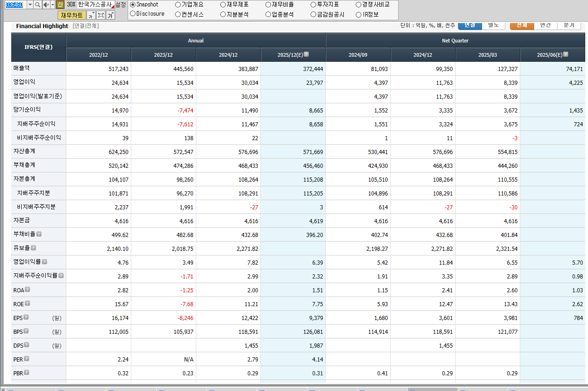Image resolution: width=588 pixels, height=391 pixels.
Task: Click help icon beside 영업이익률
Action: (x=45, y=262)
